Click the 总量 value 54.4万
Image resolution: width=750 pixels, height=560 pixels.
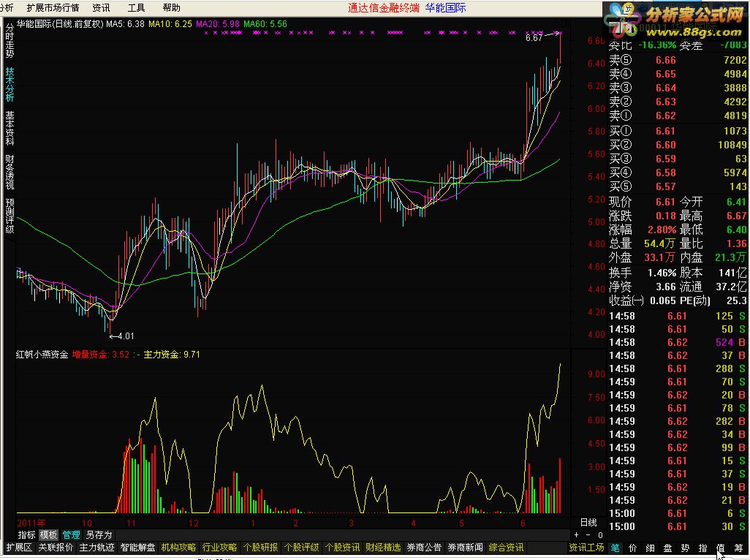coord(659,243)
